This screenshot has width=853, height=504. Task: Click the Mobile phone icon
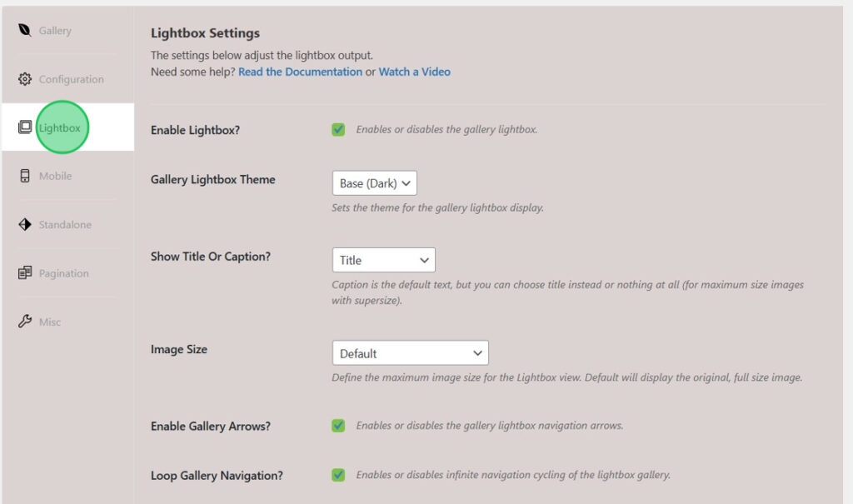click(x=24, y=176)
